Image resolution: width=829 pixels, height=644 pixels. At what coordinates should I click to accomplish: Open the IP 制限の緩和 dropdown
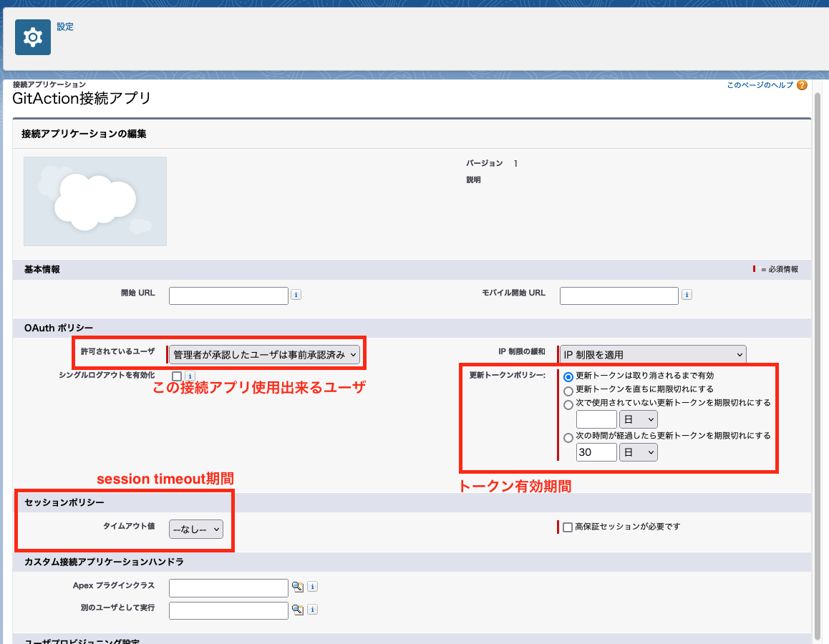[651, 353]
